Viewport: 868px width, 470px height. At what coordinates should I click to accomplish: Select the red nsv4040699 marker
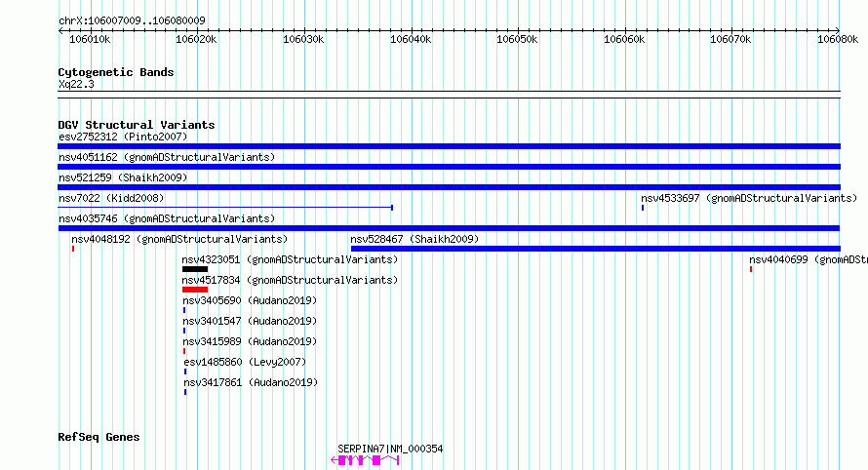pos(751,269)
